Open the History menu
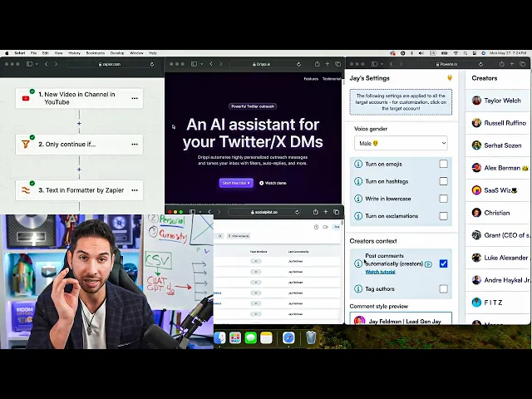The height and width of the screenshot is (399, 532). pos(74,53)
